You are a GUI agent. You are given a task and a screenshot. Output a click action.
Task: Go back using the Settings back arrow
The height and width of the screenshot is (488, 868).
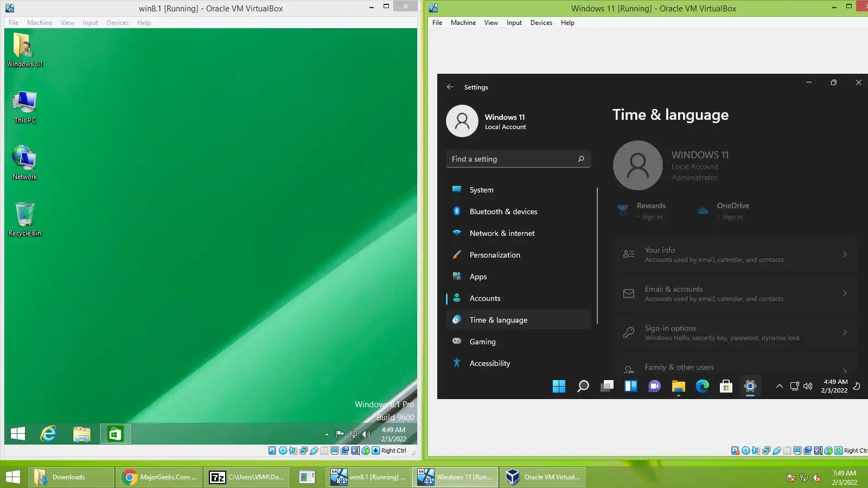point(450,87)
